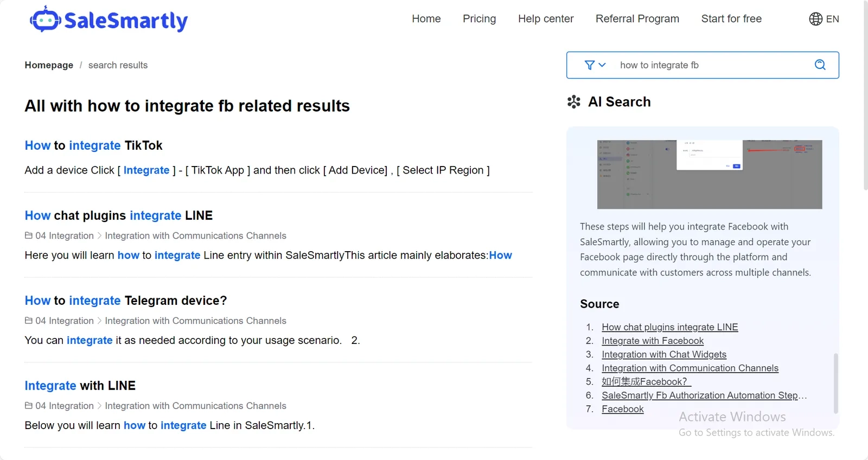The image size is (868, 460).
Task: Click the search results breadcrumb text
Action: (x=118, y=65)
